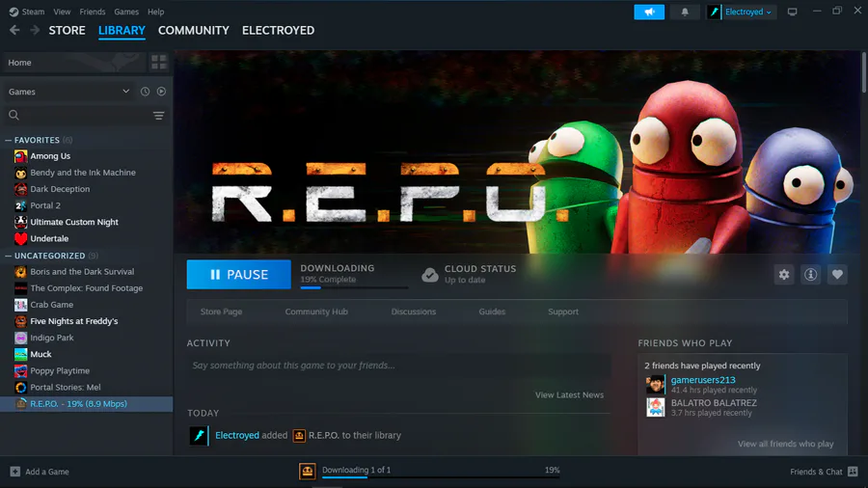This screenshot has height=488, width=868.
Task: Switch to the STORE tab
Action: [x=67, y=31]
